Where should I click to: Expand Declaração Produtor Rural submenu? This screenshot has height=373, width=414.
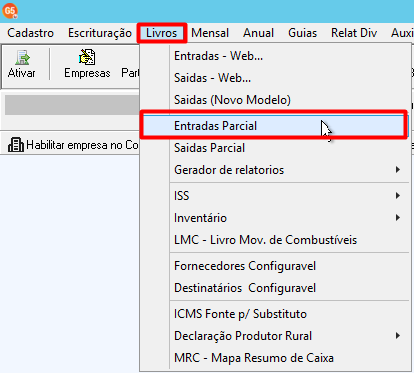275,336
